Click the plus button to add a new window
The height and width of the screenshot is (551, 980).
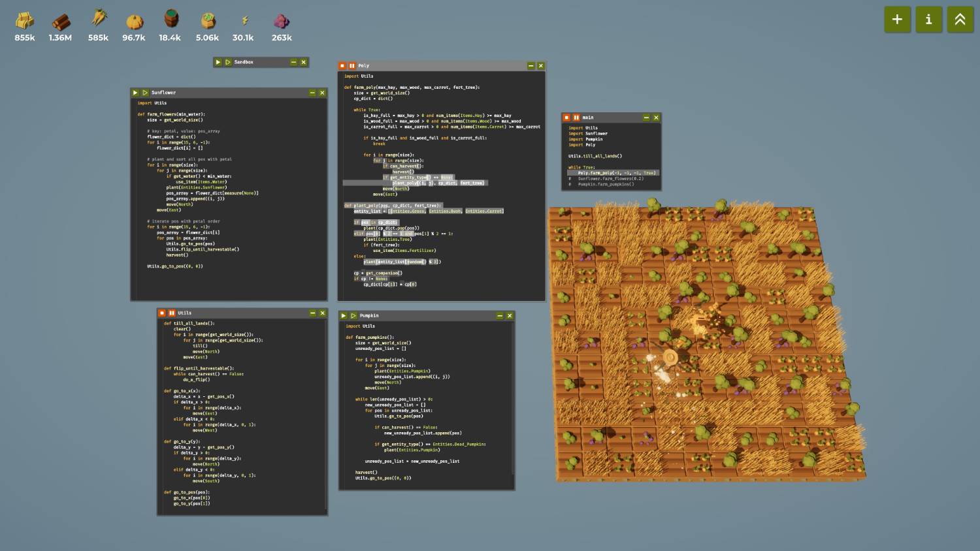(897, 20)
